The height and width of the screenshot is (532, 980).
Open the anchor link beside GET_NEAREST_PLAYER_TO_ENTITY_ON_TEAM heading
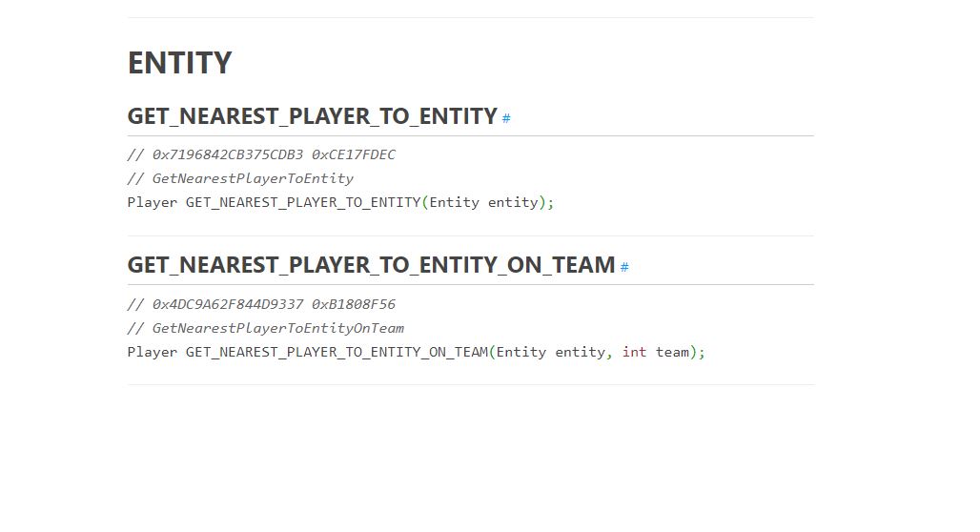click(x=624, y=267)
